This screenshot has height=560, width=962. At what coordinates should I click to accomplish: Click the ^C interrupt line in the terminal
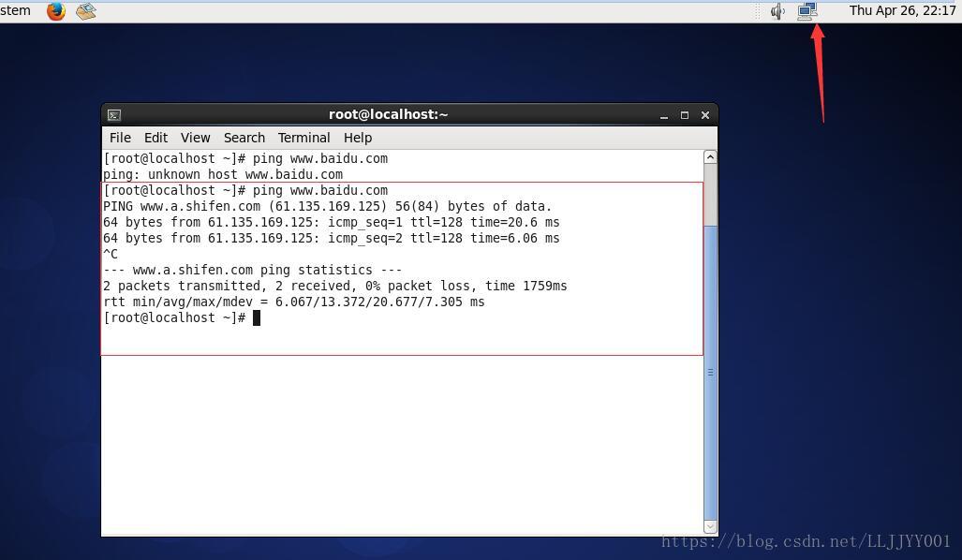(x=111, y=255)
